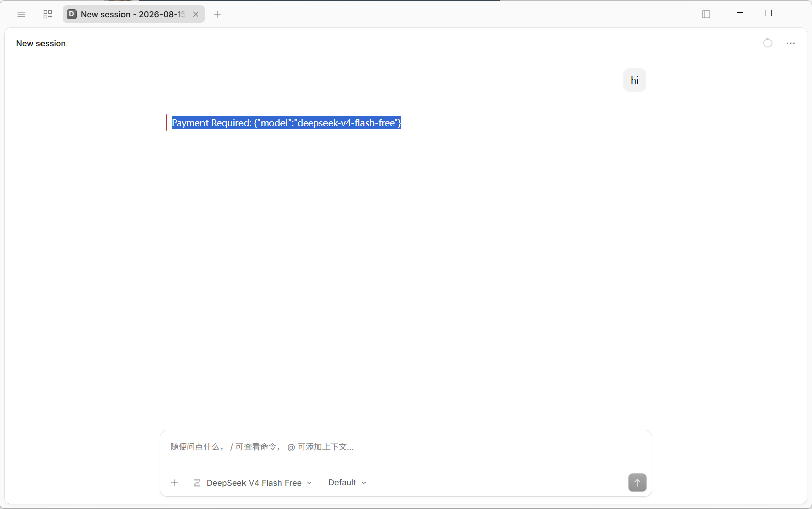Send the message with arrow button
Viewport: 812px width, 509px height.
637,482
